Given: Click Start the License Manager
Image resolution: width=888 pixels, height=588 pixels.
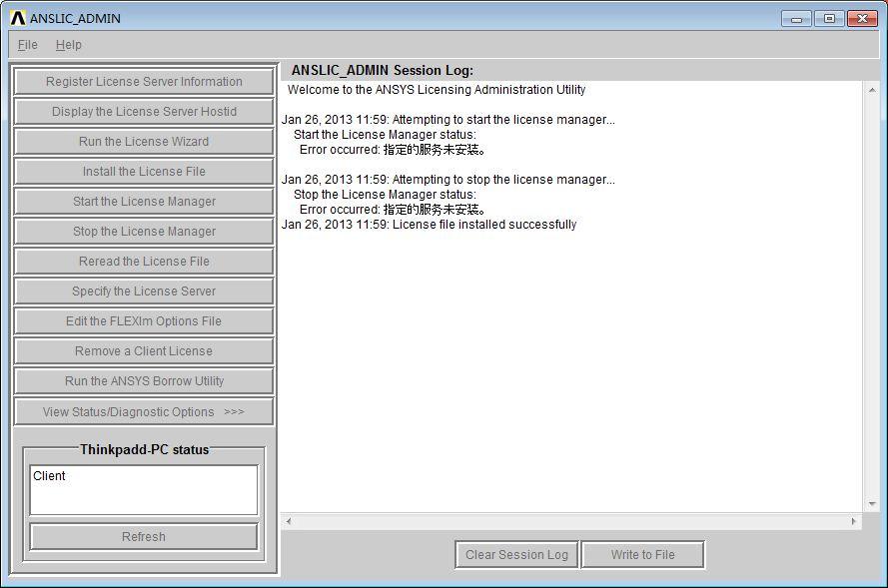Looking at the screenshot, I should click(144, 202).
